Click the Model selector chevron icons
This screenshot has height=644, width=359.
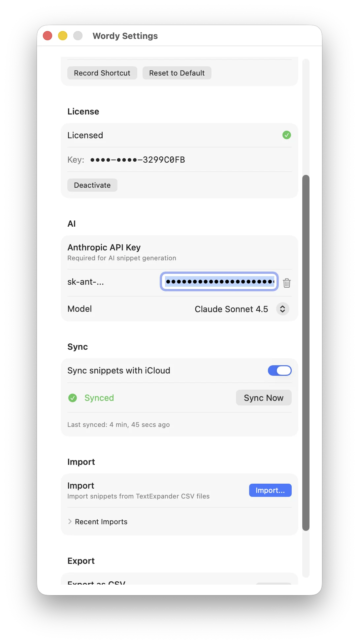282,309
